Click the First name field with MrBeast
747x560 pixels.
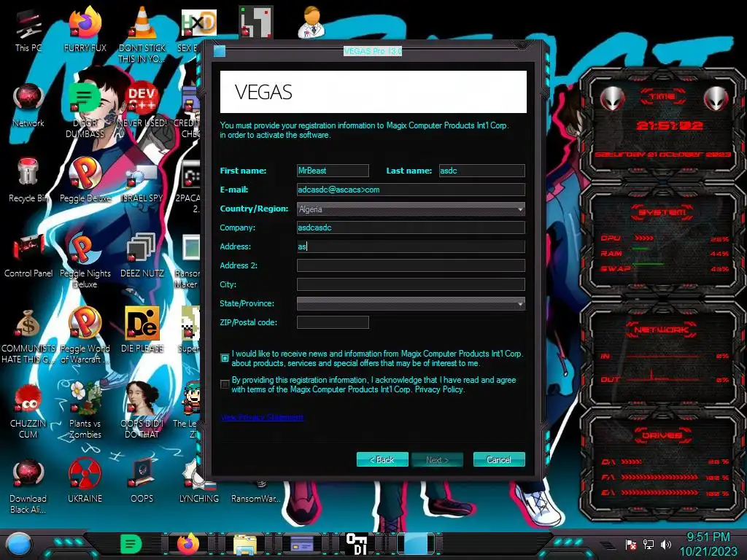click(x=333, y=171)
